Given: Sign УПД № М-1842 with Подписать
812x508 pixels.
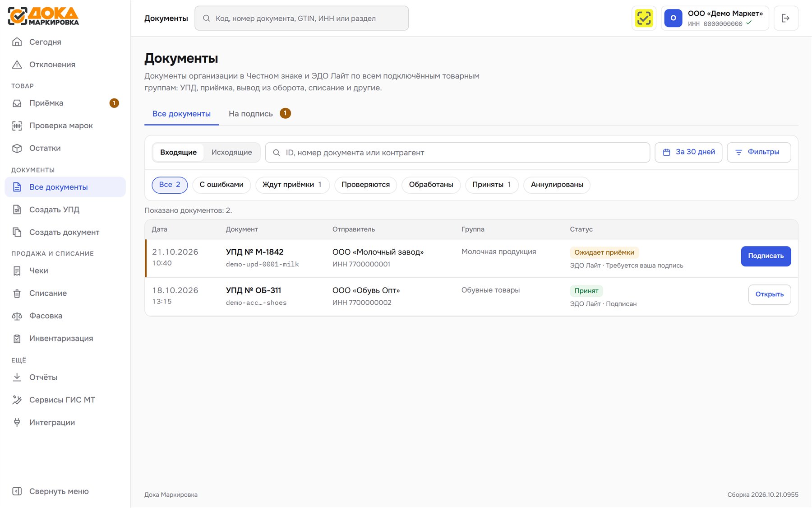Looking at the screenshot, I should click(x=766, y=256).
